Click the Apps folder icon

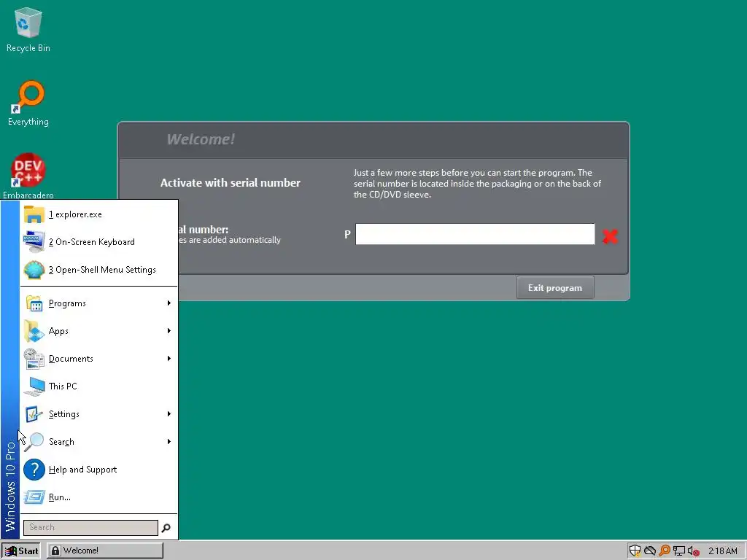(x=34, y=331)
